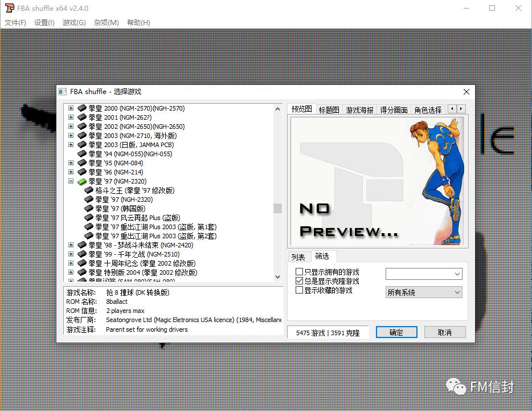
Task: Collapse the 拳皇'97 (NGM-2320) tree node
Action: [x=70, y=181]
